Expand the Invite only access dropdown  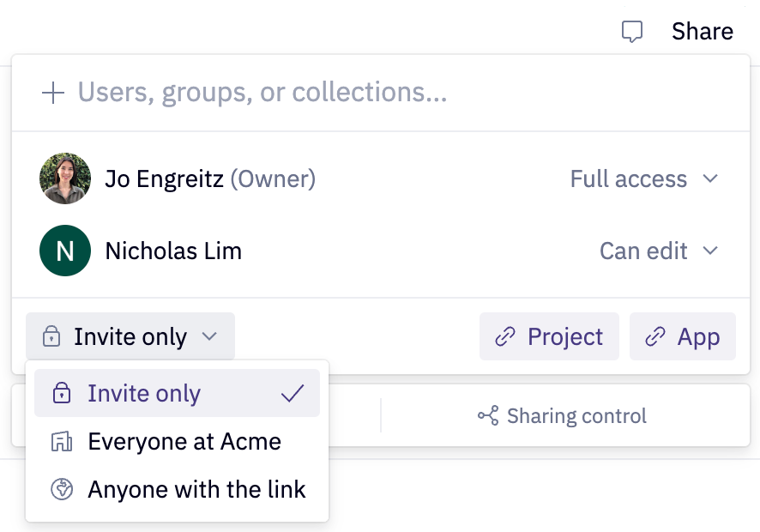click(130, 336)
